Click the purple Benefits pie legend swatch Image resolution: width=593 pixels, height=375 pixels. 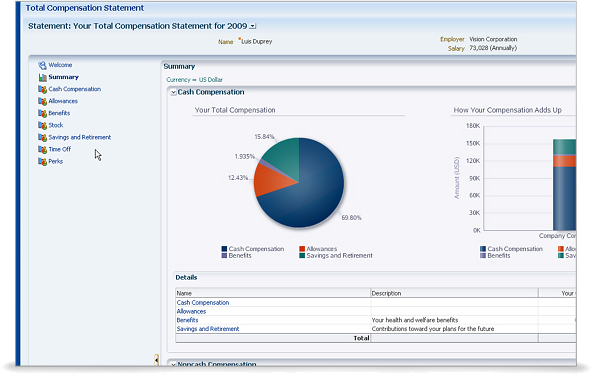(224, 256)
